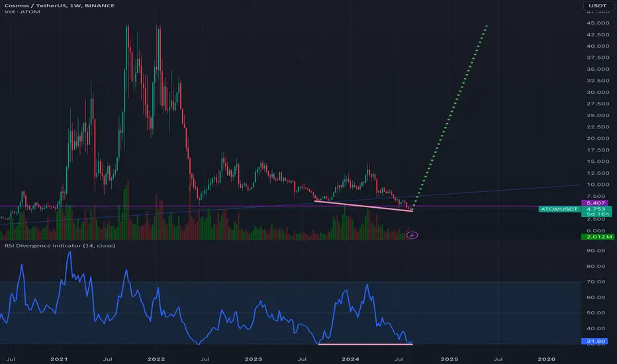Click the 25.000 price axis label
The width and height of the screenshot is (617, 364).
click(x=598, y=116)
